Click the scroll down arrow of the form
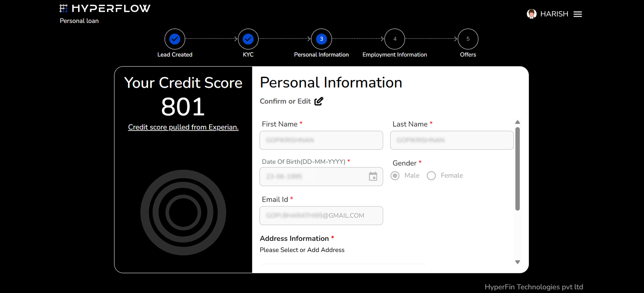Viewport: 644px width, 293px height. tap(518, 262)
